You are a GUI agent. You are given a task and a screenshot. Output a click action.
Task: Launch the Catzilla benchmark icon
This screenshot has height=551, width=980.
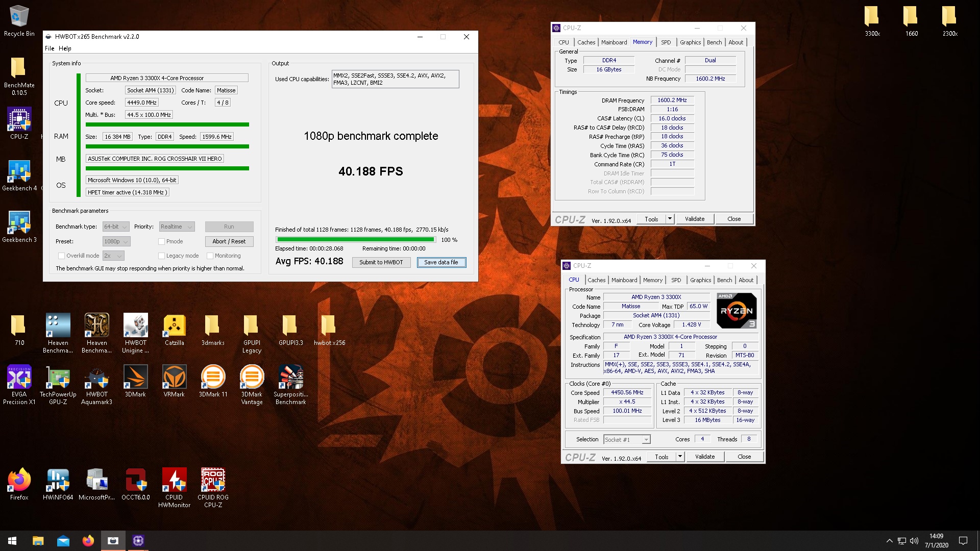pyautogui.click(x=174, y=330)
